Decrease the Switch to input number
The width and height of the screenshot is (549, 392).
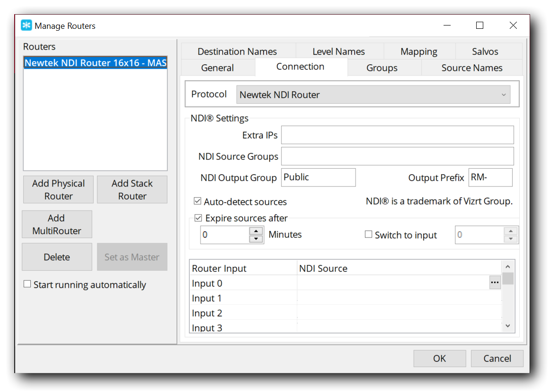click(x=511, y=239)
